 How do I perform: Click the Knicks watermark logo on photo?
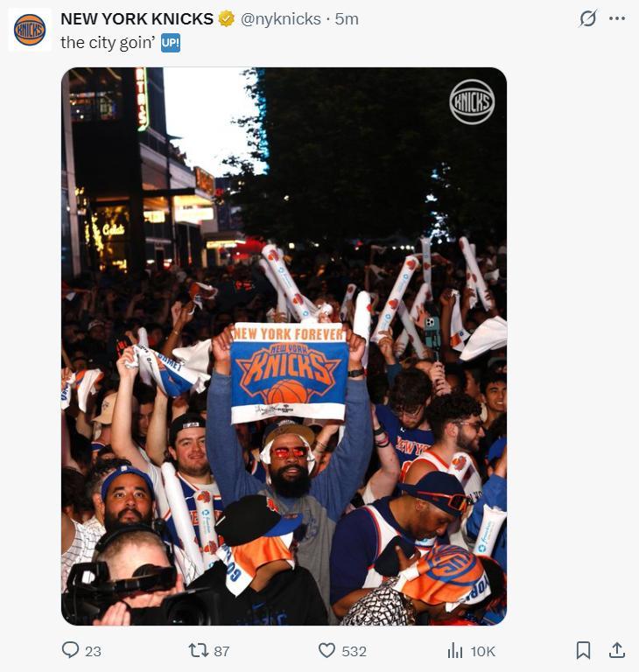472,101
